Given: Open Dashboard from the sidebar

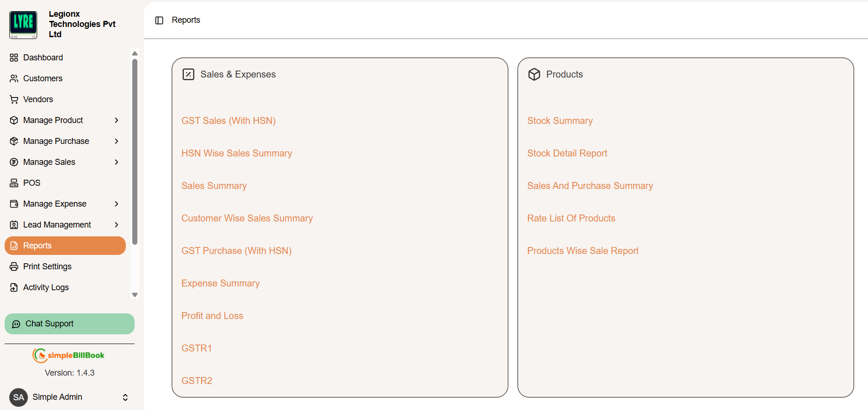Looking at the screenshot, I should pyautogui.click(x=65, y=58).
